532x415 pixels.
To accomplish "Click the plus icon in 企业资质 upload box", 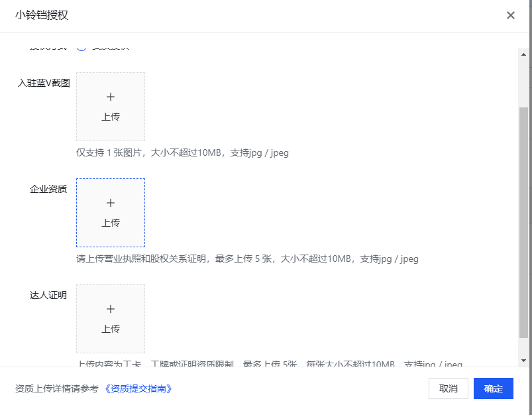I will coord(110,203).
